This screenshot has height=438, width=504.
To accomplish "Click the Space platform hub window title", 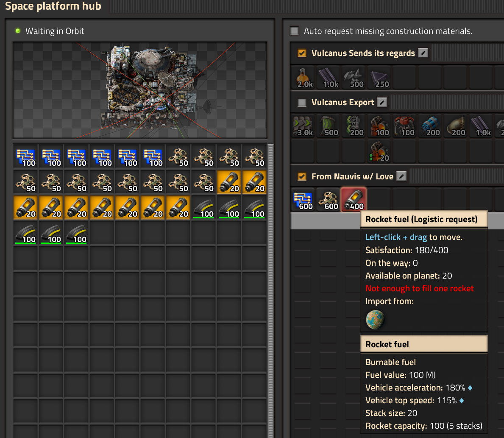I will [x=53, y=6].
